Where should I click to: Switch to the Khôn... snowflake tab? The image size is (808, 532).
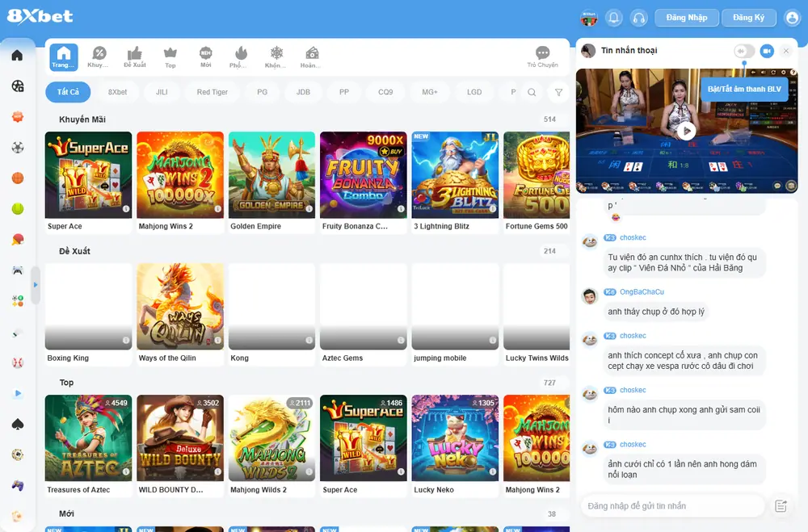276,57
